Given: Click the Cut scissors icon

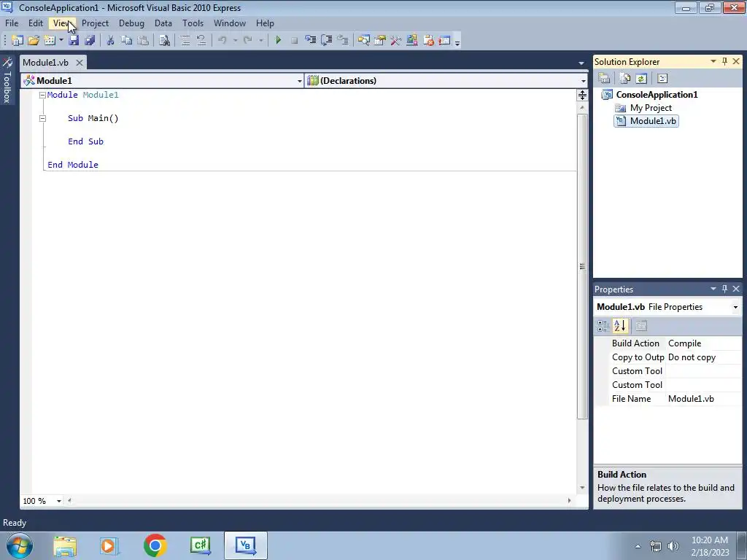Looking at the screenshot, I should [x=110, y=41].
